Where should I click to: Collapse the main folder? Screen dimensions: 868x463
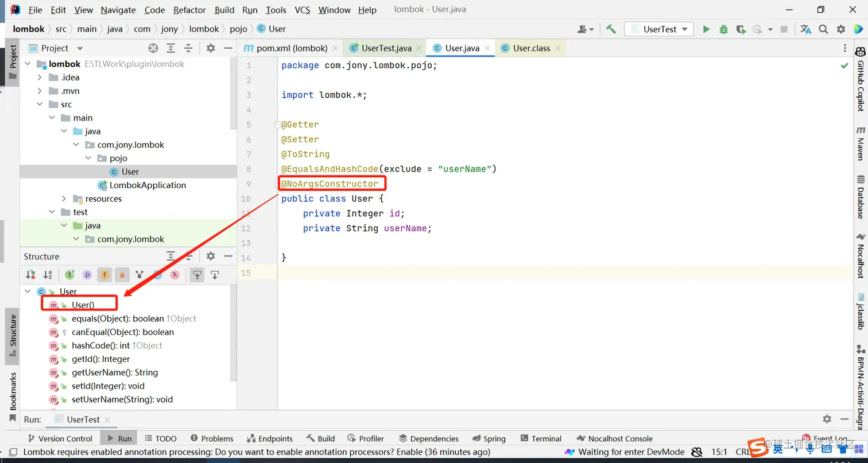[52, 118]
